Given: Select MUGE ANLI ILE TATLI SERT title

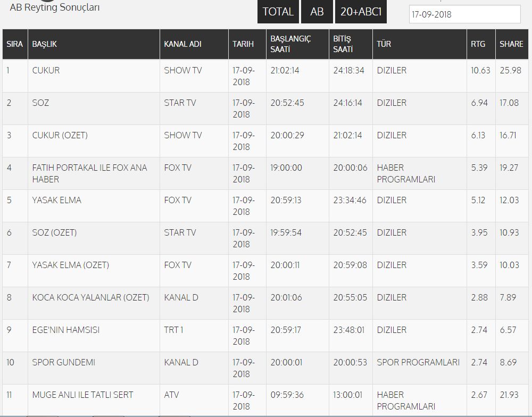Looking at the screenshot, I should tap(82, 395).
